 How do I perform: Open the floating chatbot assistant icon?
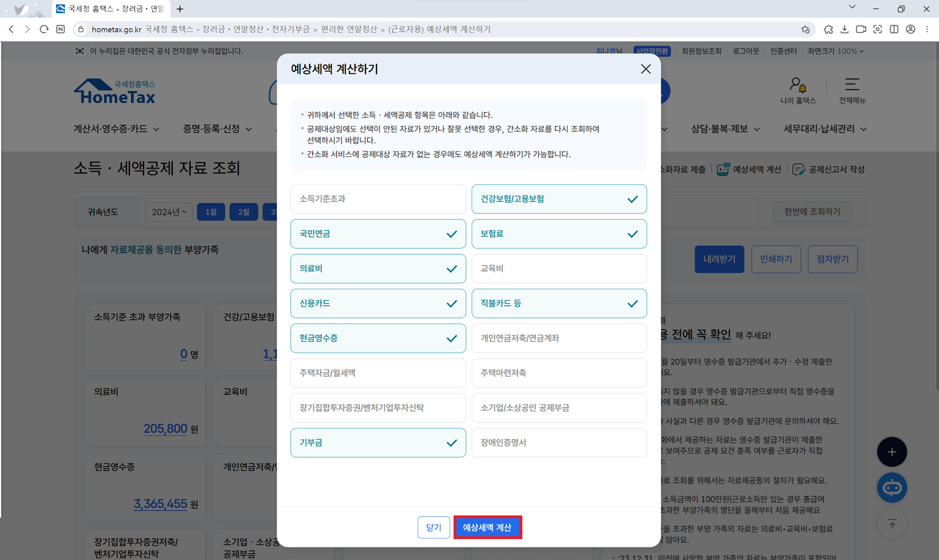892,487
